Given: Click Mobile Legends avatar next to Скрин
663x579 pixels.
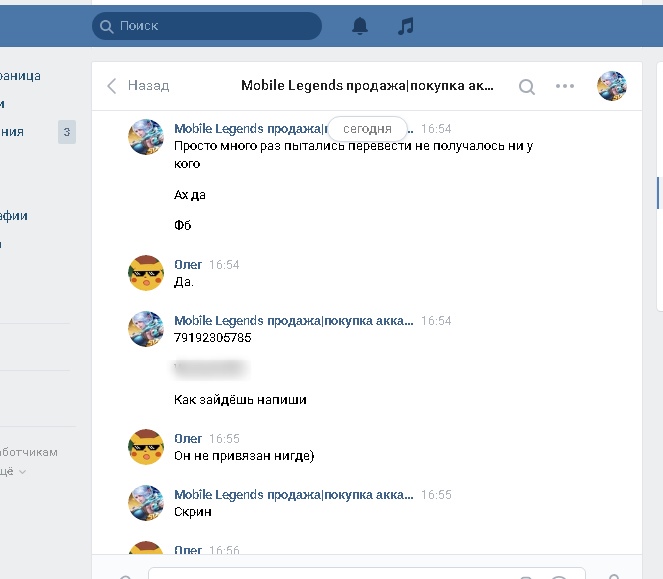Looking at the screenshot, I should pos(146,503).
